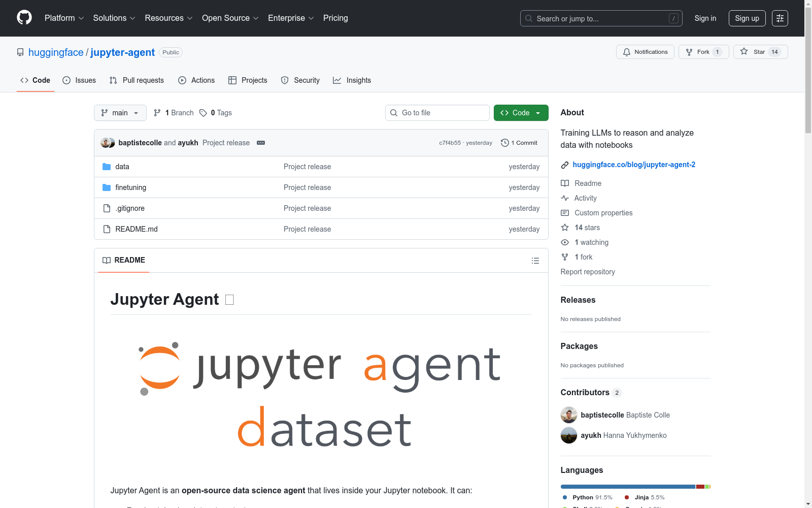Open the huggingface.co/blog/jupyter-agent-2 link
The width and height of the screenshot is (812, 508).
point(634,165)
